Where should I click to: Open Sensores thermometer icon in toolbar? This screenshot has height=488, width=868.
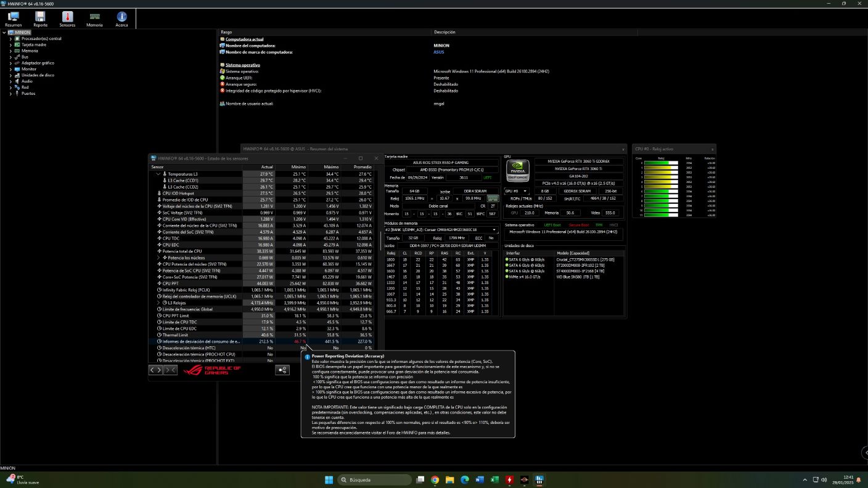[67, 18]
